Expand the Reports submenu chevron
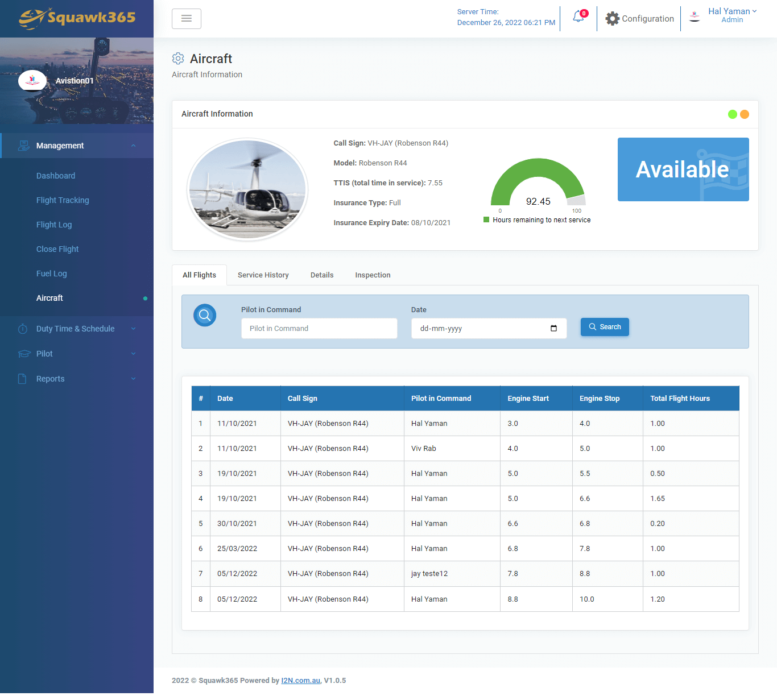This screenshot has width=777, height=700. point(133,379)
